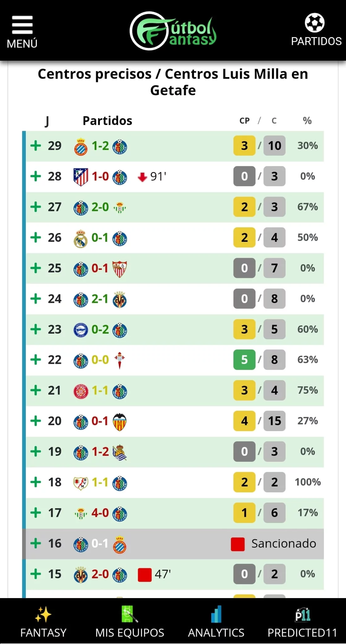Open the Analytics bar chart icon
Image resolution: width=346 pixels, height=644 pixels.
tap(216, 614)
